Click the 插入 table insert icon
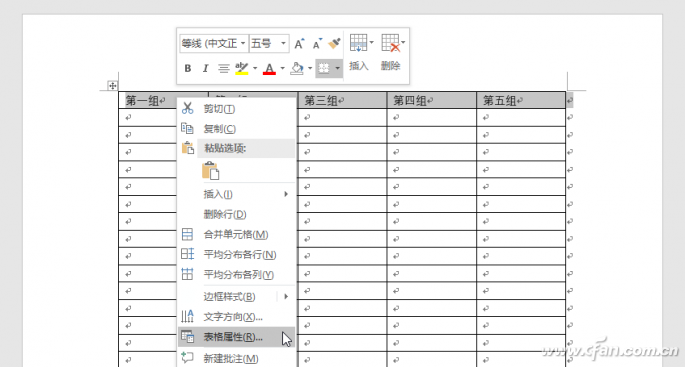The height and width of the screenshot is (367, 685). (358, 42)
